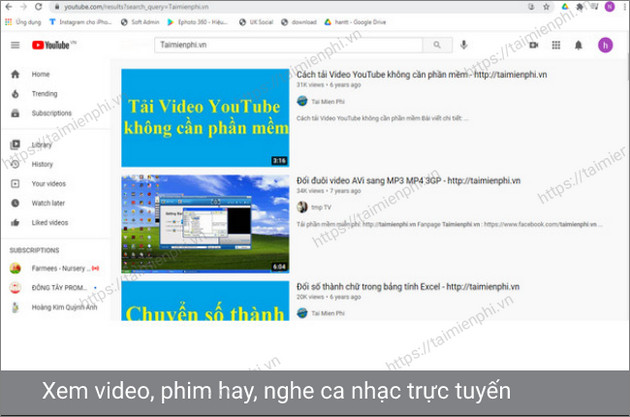This screenshot has width=630, height=417.
Task: Click the browser forward arrow
Action: tap(23, 7)
